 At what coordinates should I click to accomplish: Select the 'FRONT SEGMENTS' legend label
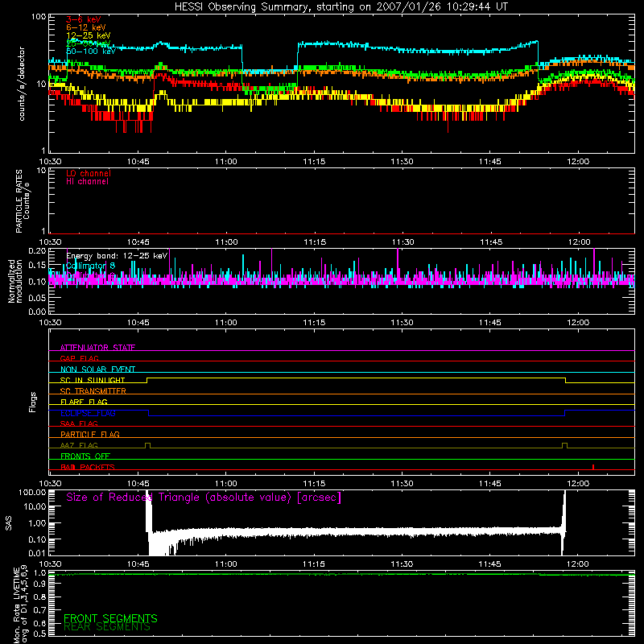coord(110,618)
